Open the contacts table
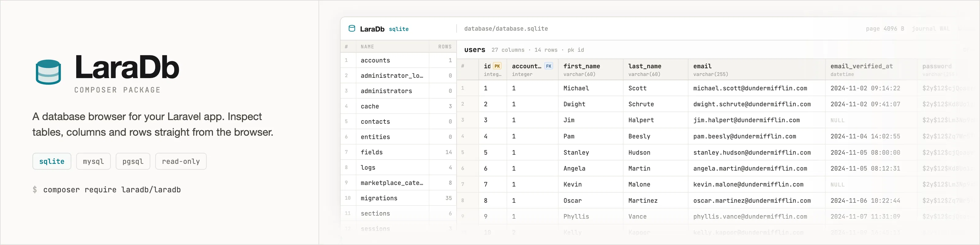The image size is (980, 245). click(398, 121)
